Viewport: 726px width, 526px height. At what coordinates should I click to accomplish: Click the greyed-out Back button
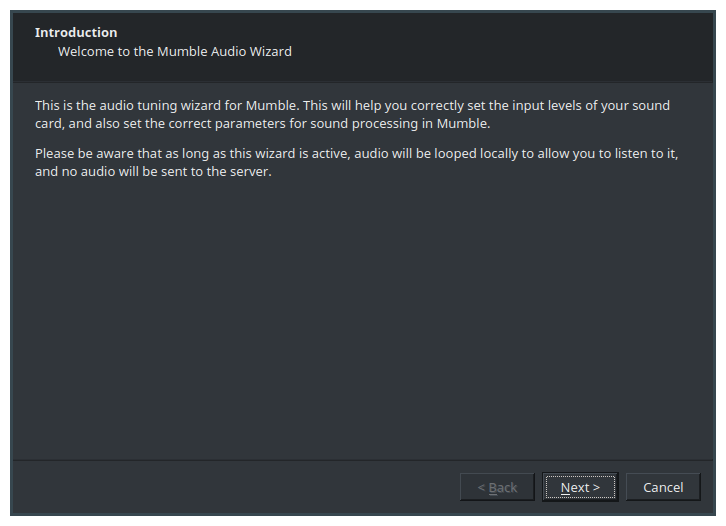pyautogui.click(x=497, y=487)
